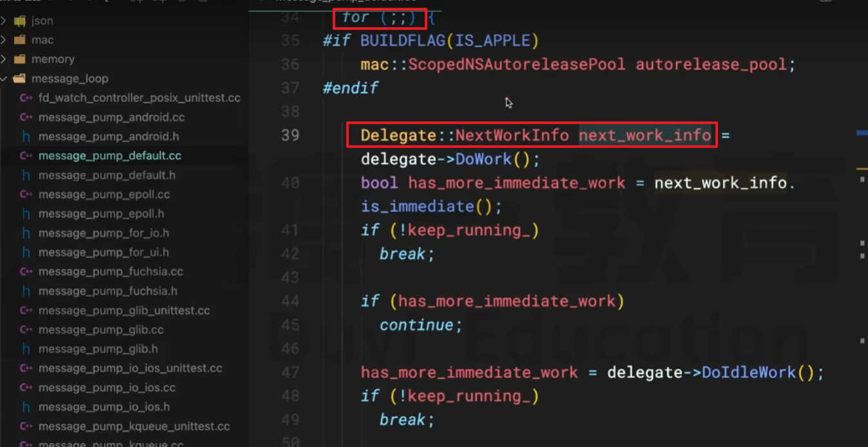Click ScopedNSAutoreleasePool in the code
Viewport: 868px width, 447px height.
click(517, 65)
